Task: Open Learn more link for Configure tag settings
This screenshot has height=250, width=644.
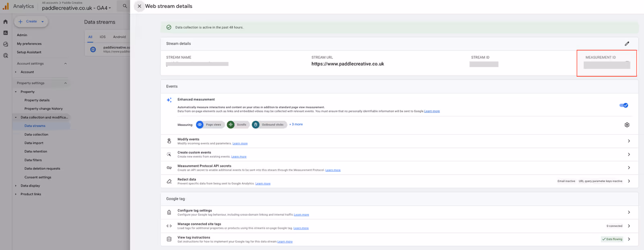Action: 301,215
